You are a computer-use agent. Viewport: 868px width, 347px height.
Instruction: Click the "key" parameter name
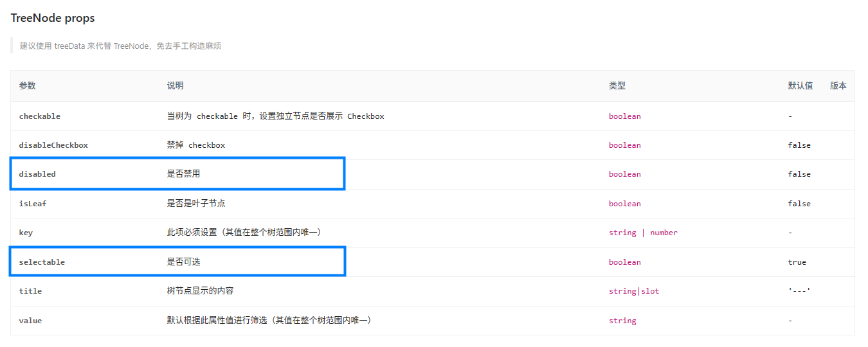(x=26, y=233)
